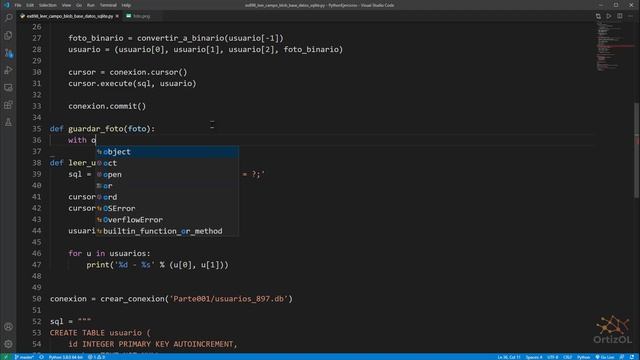The height and width of the screenshot is (360, 640).
Task: Click the remote window indicator in status bar
Action: (x=6, y=357)
